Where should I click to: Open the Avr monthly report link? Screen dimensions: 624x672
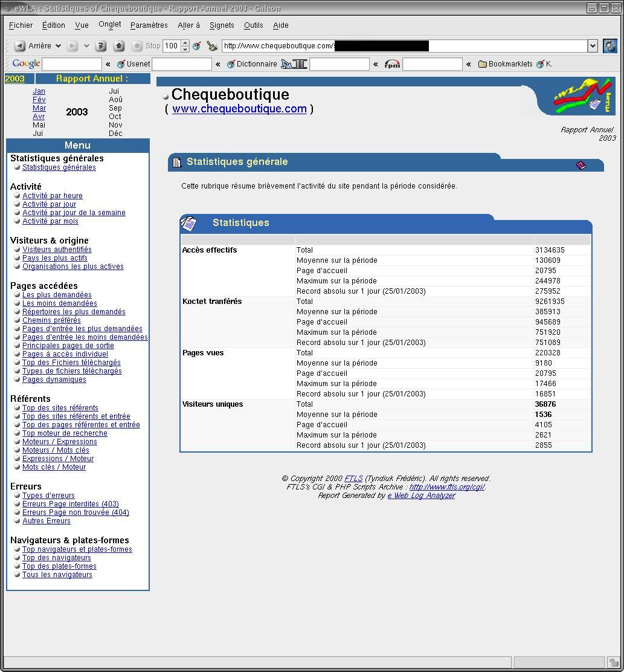click(39, 116)
